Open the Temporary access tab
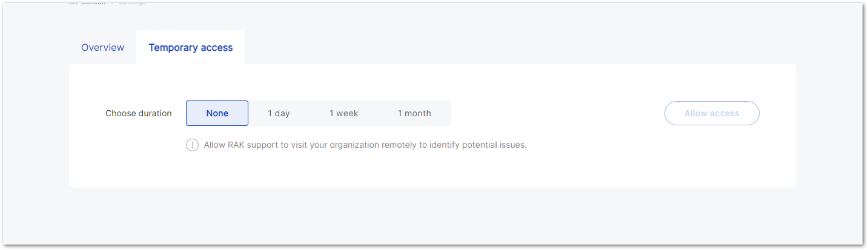Image resolution: width=868 pixels, height=250 pixels. tap(191, 47)
